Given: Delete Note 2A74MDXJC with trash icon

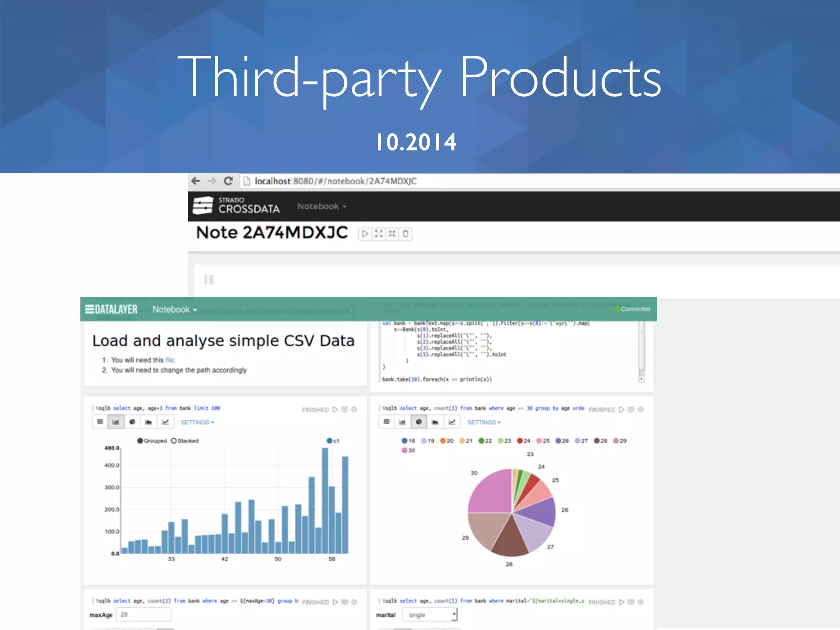Looking at the screenshot, I should click(406, 234).
